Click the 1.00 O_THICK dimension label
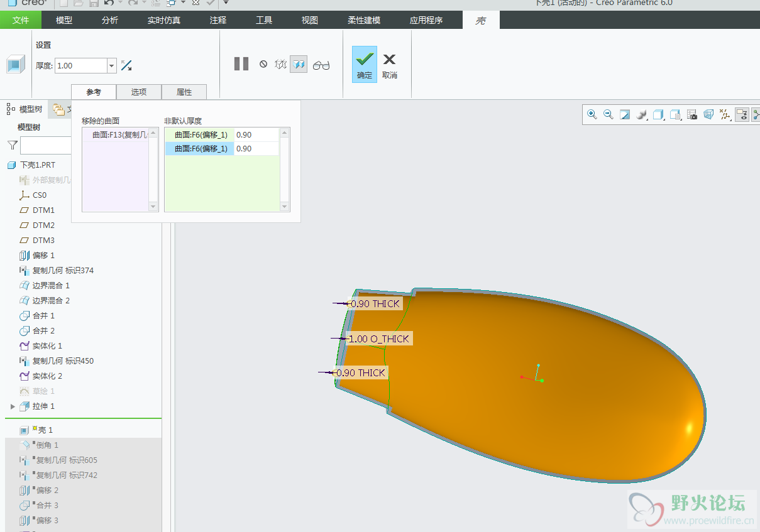 pos(380,339)
